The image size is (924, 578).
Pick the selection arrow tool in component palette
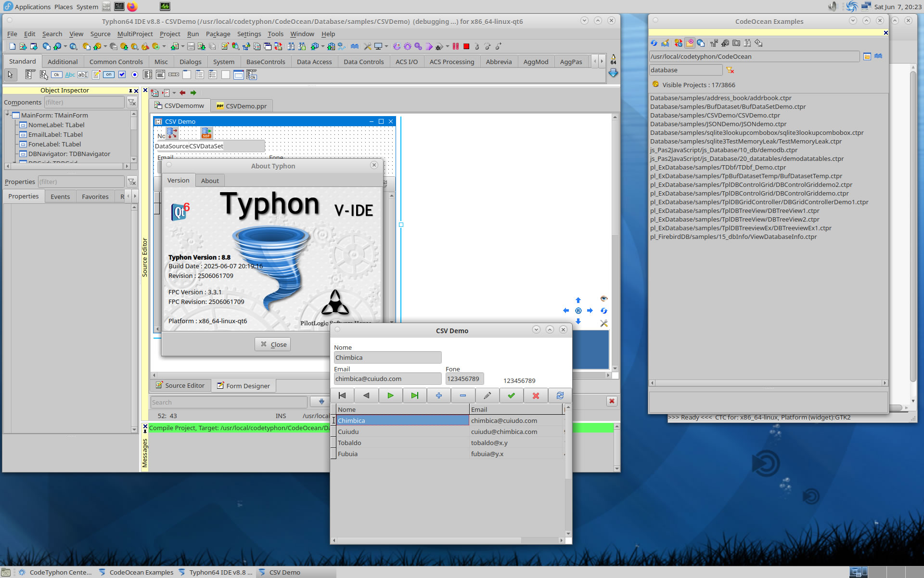[x=11, y=75]
